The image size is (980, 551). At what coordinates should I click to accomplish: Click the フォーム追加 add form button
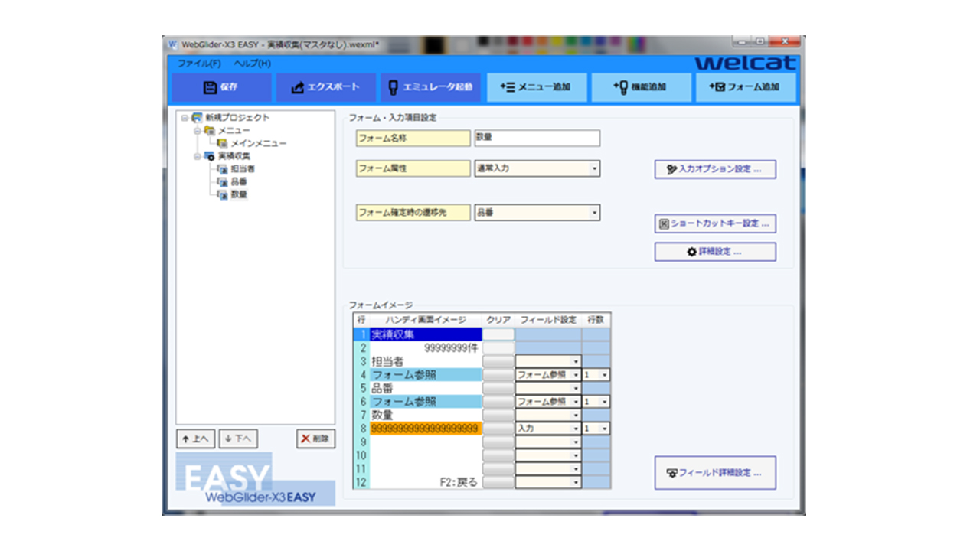(x=745, y=87)
